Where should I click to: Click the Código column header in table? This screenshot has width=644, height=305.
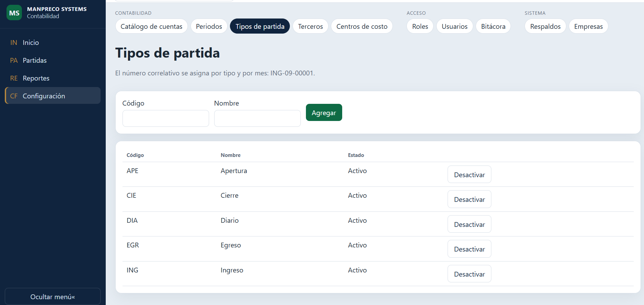click(x=135, y=155)
